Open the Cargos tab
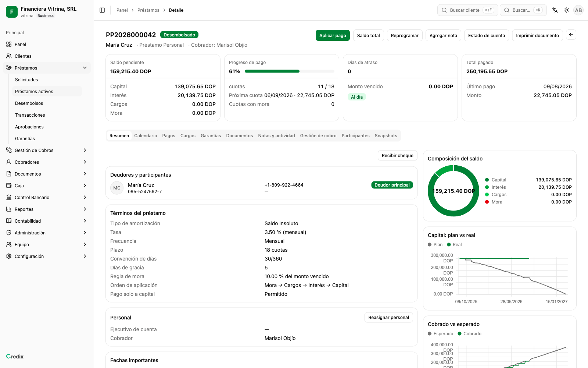Viewport: 588px width, 368px height. [188, 136]
